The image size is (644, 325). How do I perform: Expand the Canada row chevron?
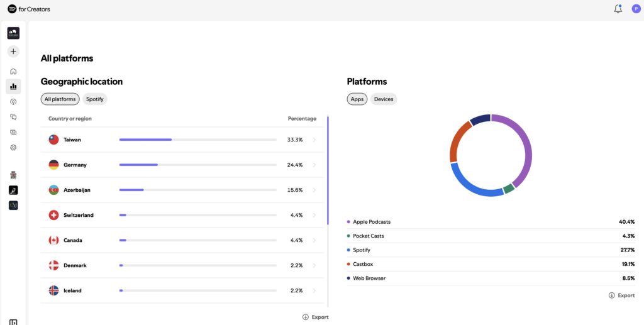314,241
